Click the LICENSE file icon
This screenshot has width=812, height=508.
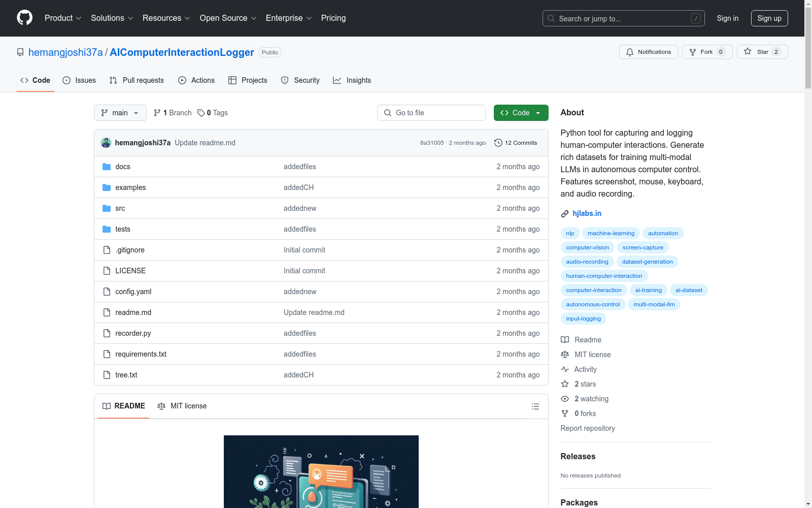coord(107,271)
